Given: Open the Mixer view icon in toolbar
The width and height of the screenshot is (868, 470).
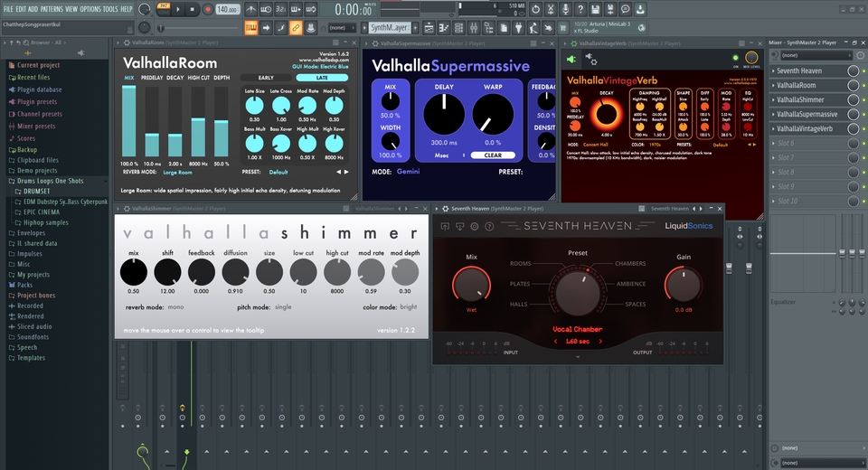Looking at the screenshot, I should (x=474, y=28).
